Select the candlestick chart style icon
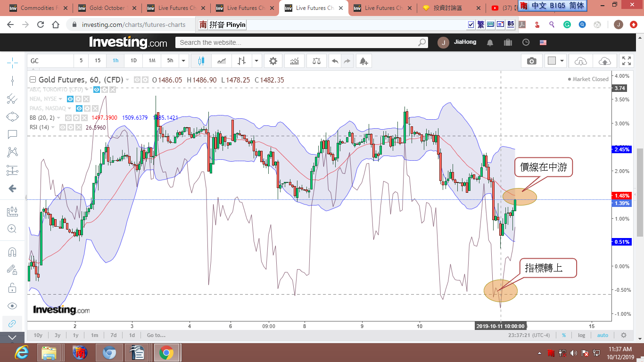This screenshot has width=644, height=362. click(x=202, y=61)
